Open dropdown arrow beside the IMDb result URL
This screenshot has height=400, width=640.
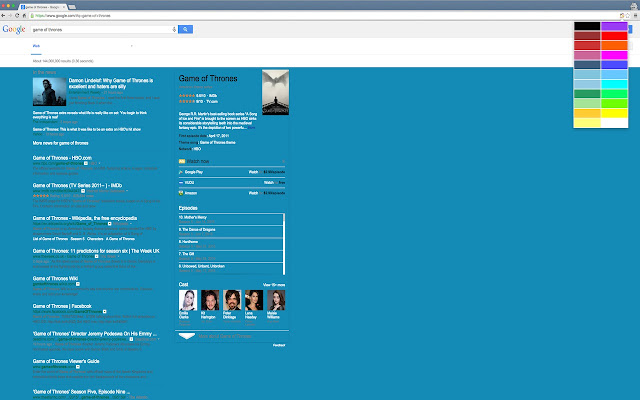coord(83,191)
